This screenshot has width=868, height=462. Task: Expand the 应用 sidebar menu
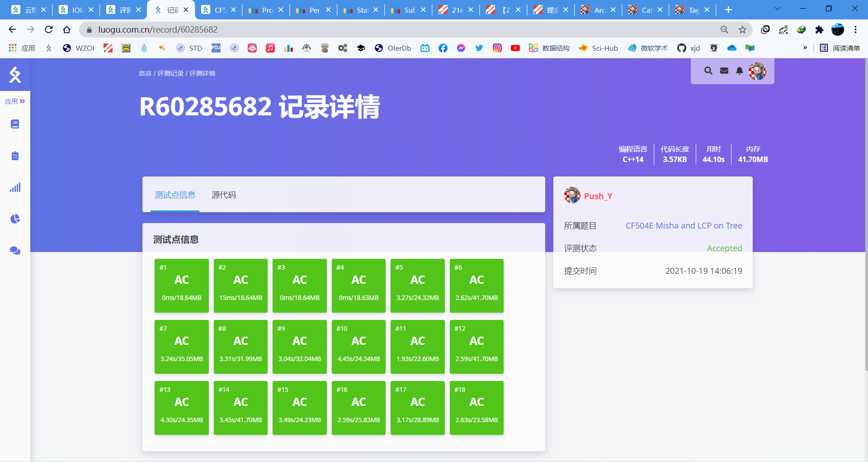pyautogui.click(x=15, y=101)
